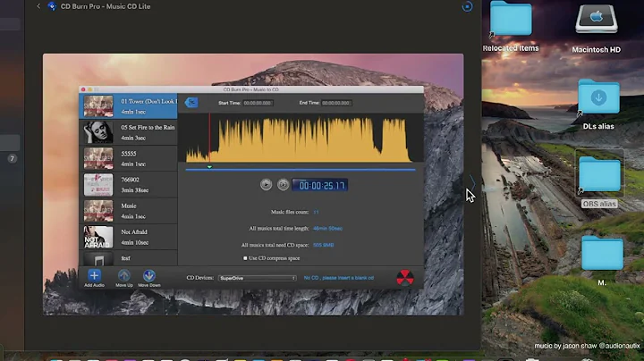The height and width of the screenshot is (361, 644).
Task: Click the Adele album thumbnail for Set Fire
Action: tap(98, 132)
